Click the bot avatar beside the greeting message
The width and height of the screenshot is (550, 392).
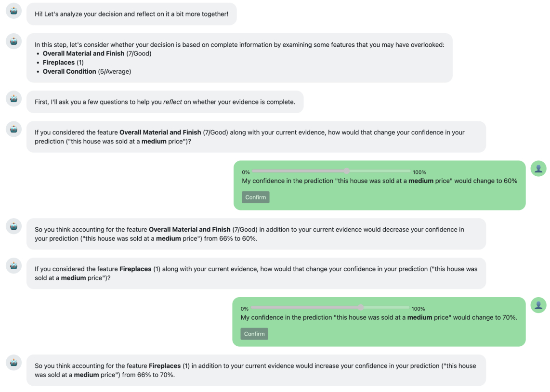tap(13, 11)
